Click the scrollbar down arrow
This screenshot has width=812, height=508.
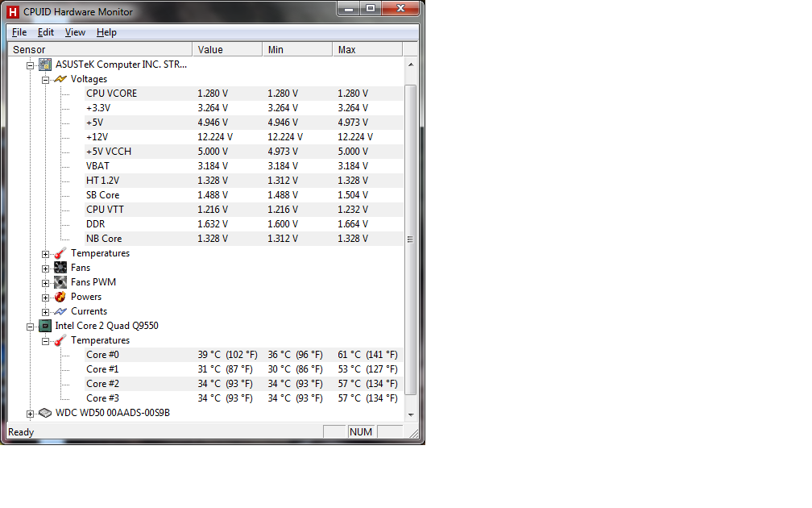[x=411, y=414]
